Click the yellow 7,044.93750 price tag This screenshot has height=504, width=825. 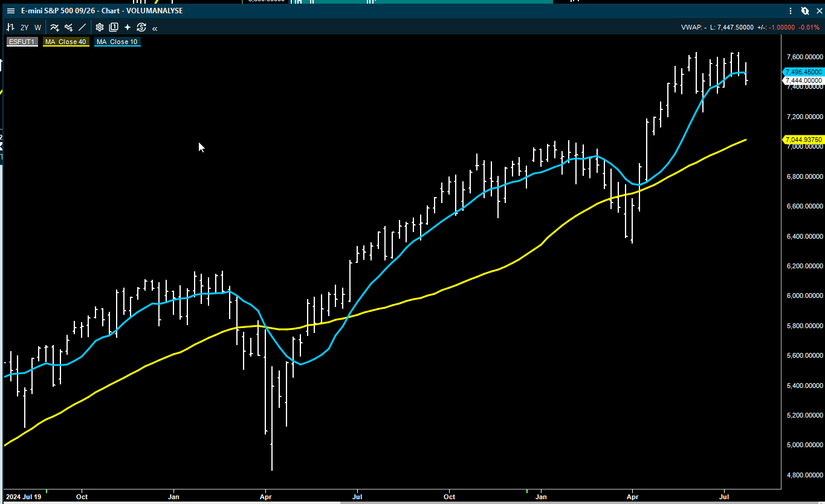tap(803, 140)
